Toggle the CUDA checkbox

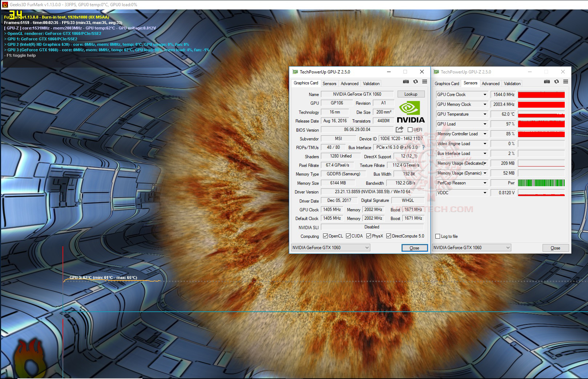pyautogui.click(x=348, y=236)
